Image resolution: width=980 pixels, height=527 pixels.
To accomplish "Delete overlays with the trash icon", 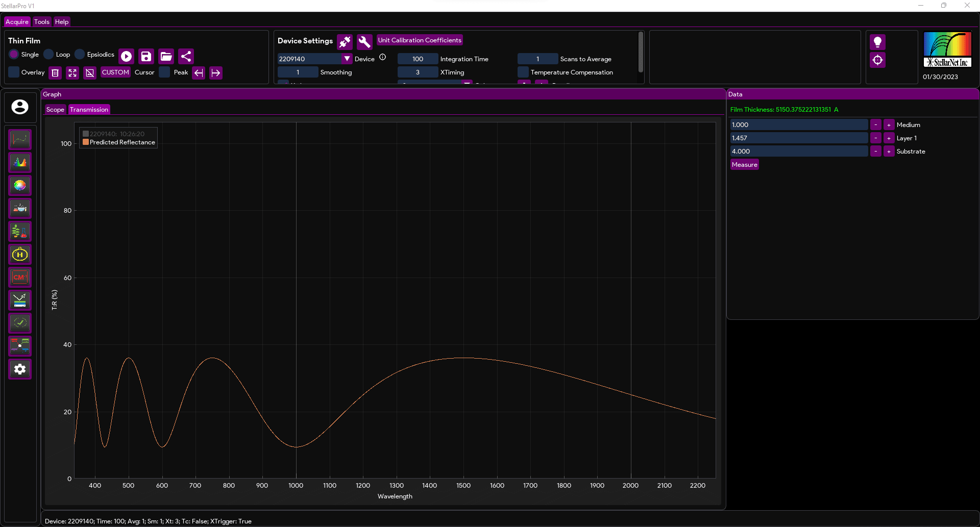I will [x=55, y=73].
